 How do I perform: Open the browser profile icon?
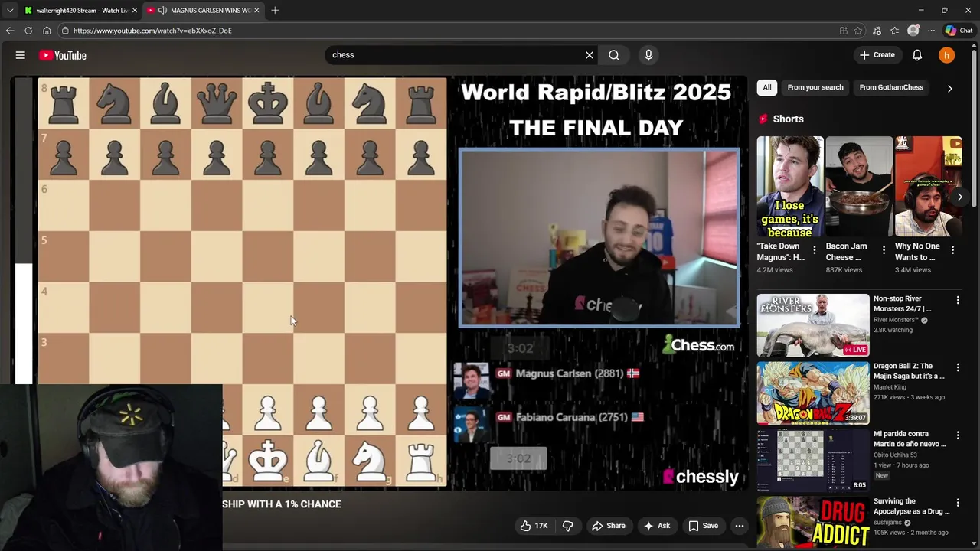pos(913,31)
